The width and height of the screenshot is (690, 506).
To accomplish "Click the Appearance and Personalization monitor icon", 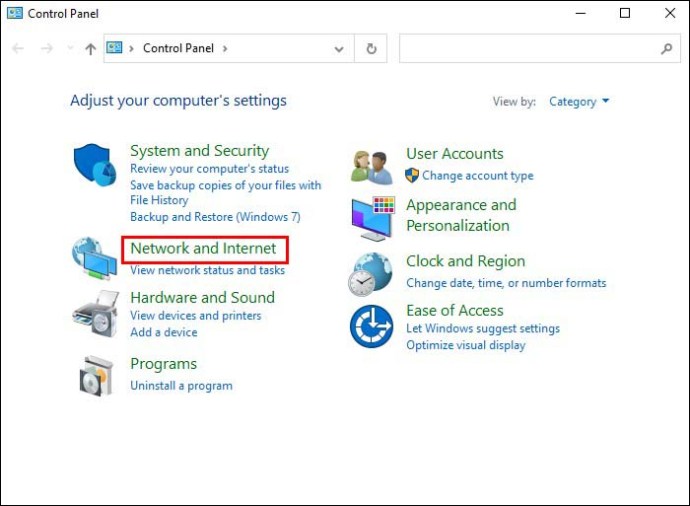I will click(372, 217).
